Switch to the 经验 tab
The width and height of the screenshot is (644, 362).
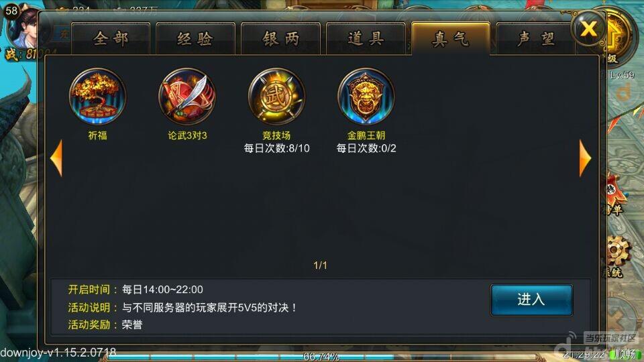click(195, 39)
